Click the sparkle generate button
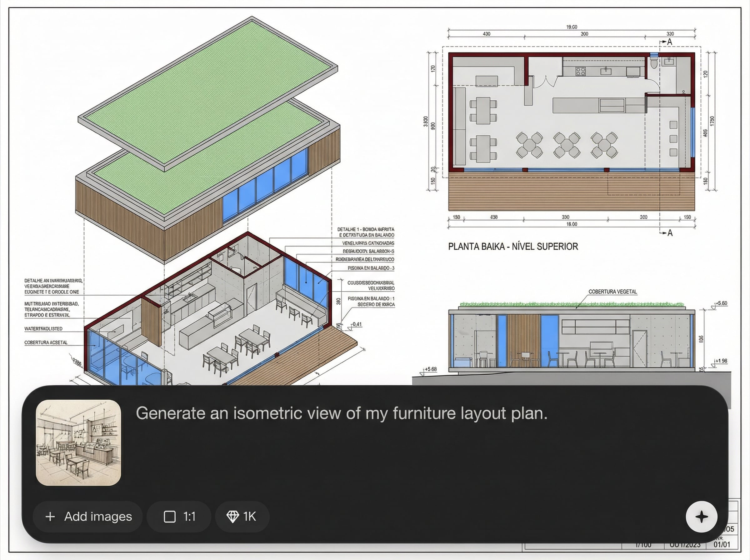 (x=701, y=517)
